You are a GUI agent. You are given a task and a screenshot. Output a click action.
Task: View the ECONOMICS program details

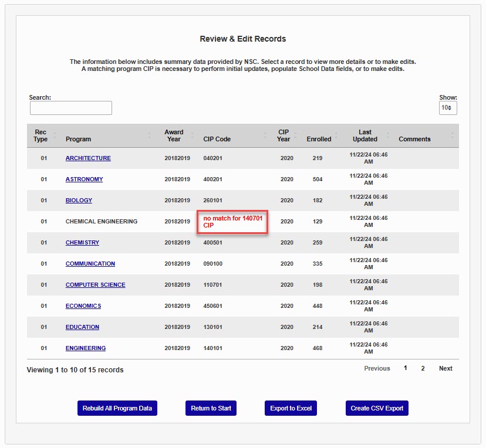(x=83, y=306)
